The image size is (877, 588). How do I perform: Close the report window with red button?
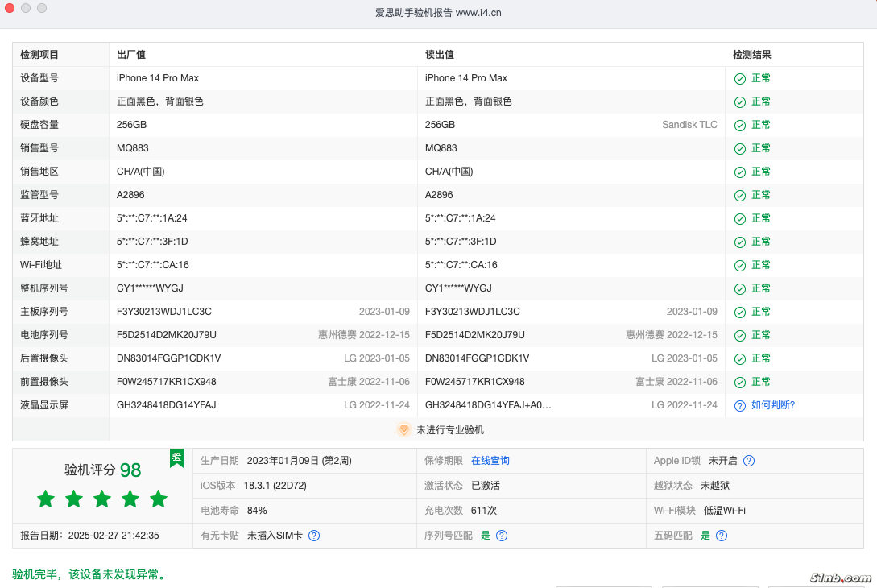click(10, 8)
